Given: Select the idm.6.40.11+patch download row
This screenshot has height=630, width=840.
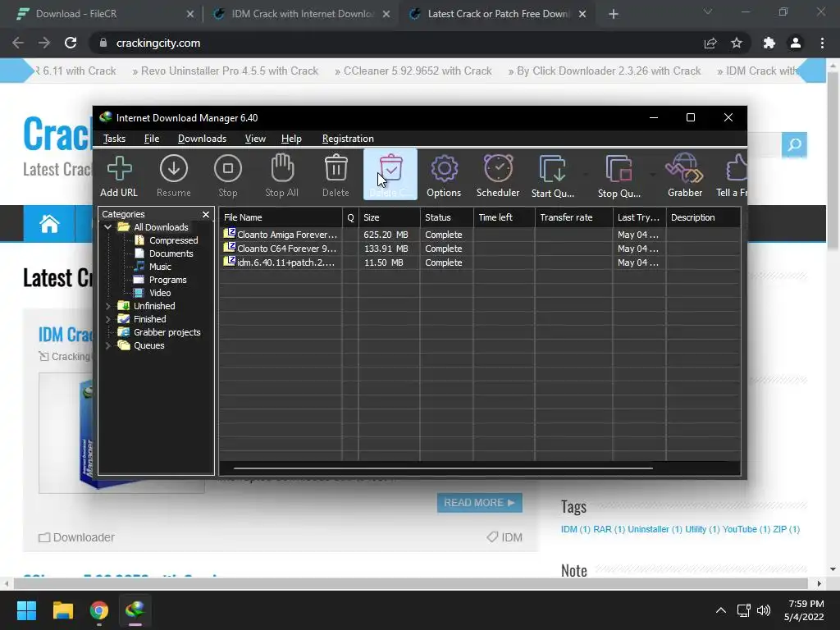Looking at the screenshot, I should 479,262.
